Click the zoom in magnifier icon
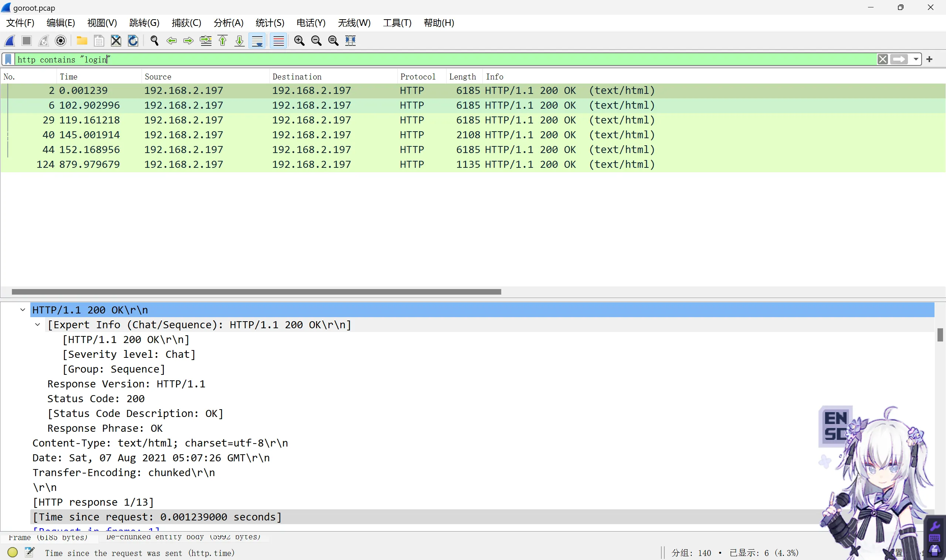This screenshot has height=560, width=946. 299,40
